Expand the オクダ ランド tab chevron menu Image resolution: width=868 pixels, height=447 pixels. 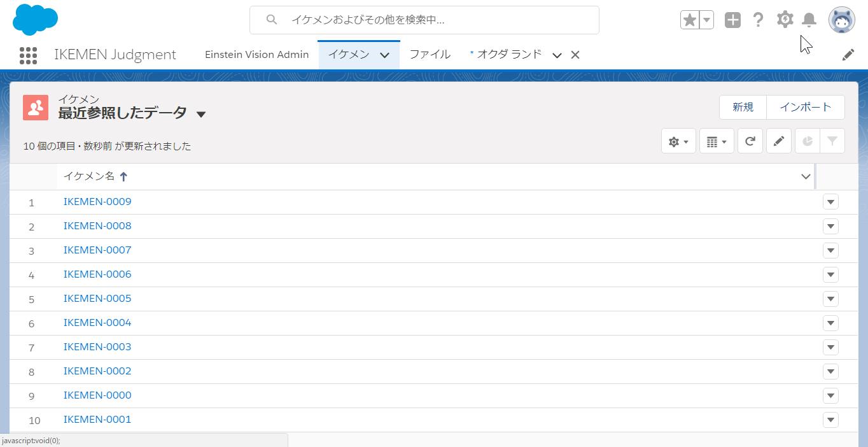(557, 55)
